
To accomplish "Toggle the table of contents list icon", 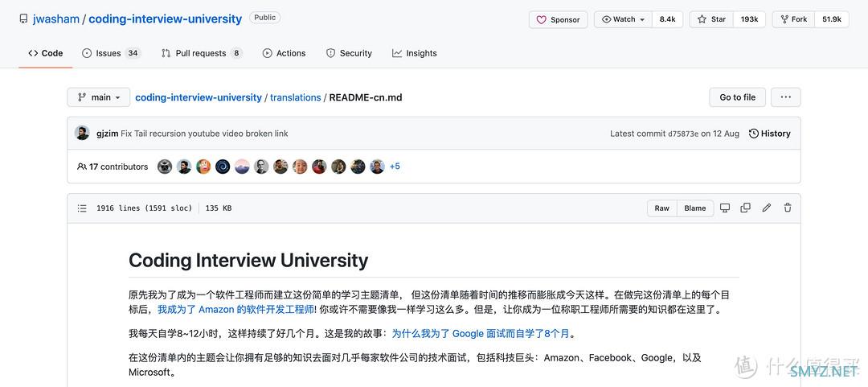I will (82, 208).
